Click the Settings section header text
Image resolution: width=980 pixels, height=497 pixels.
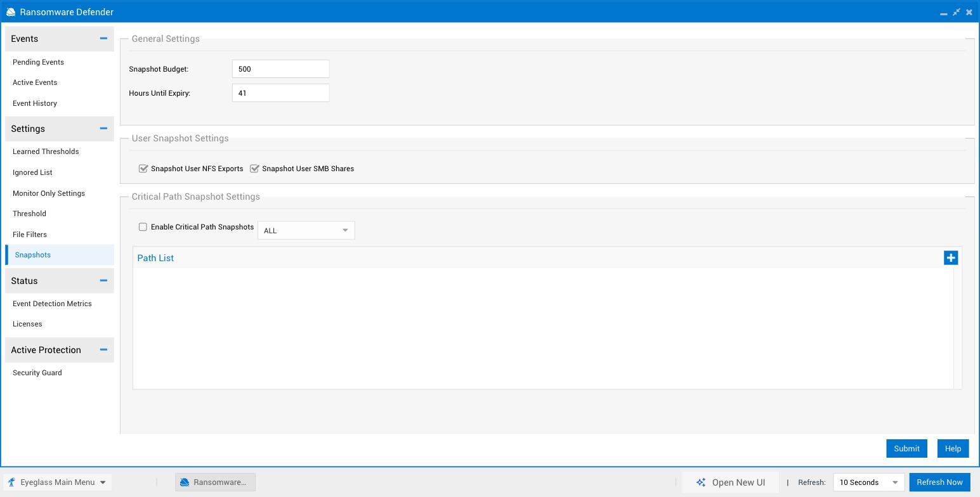pos(28,129)
